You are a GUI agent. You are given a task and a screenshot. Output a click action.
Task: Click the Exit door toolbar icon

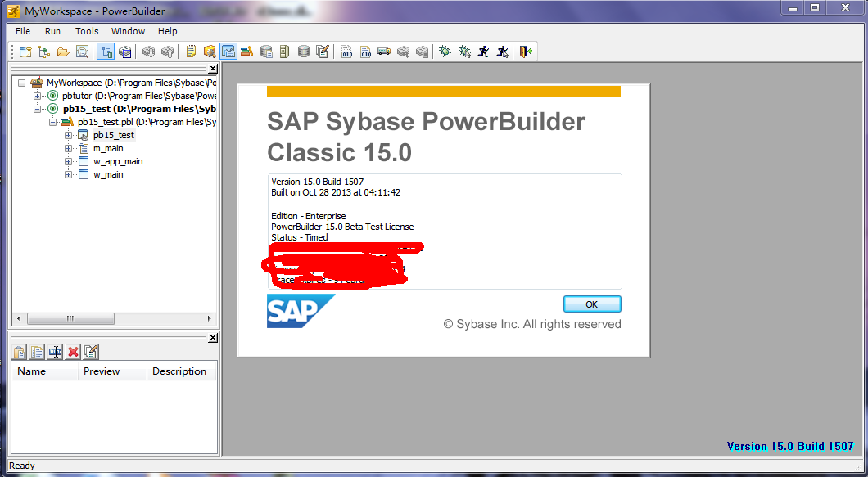click(526, 52)
